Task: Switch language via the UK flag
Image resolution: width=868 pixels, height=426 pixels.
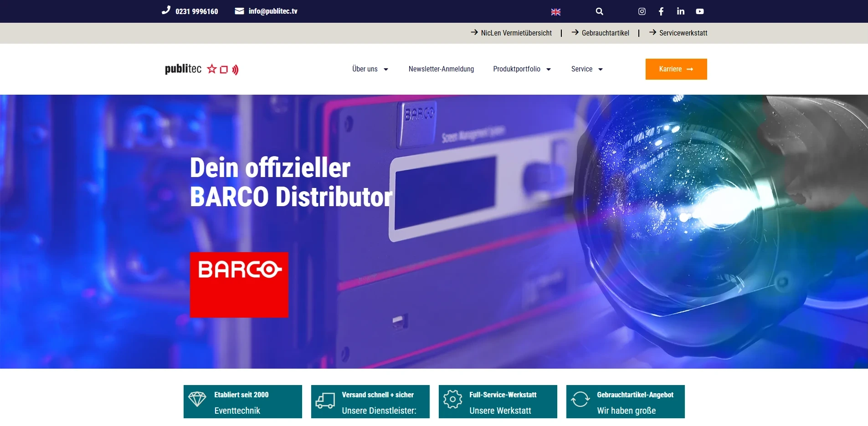Action: point(556,12)
